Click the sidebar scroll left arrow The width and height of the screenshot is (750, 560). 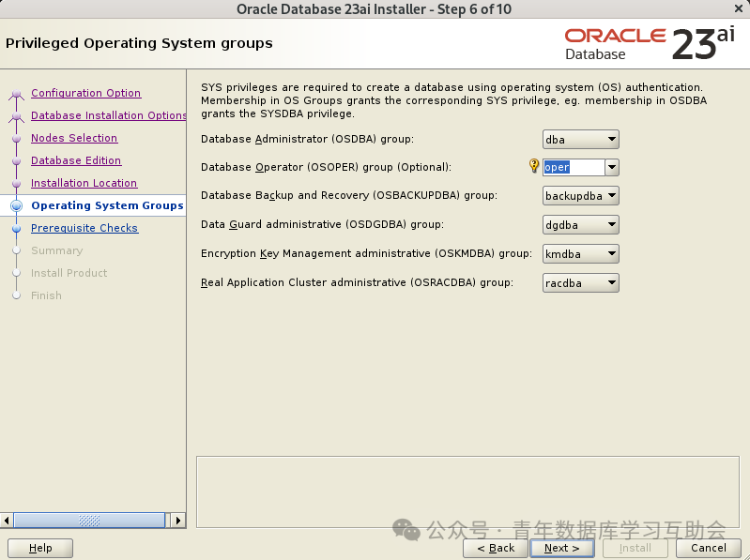pyautogui.click(x=7, y=520)
